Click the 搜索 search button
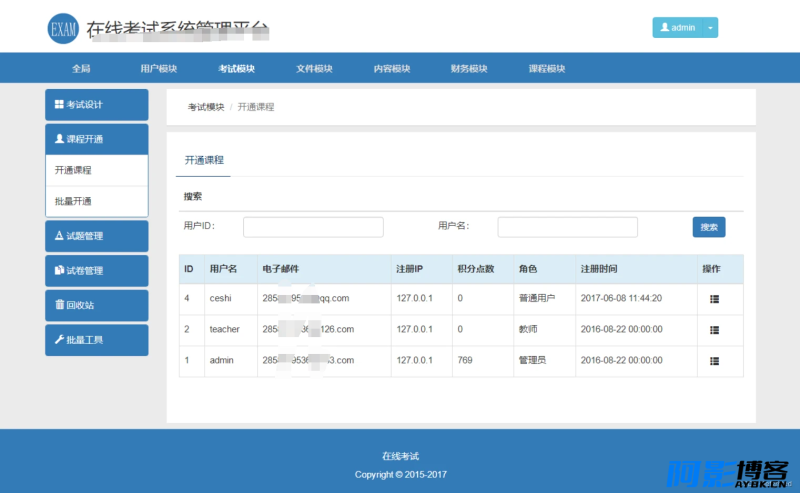Screen dimensions: 800x493 709,227
